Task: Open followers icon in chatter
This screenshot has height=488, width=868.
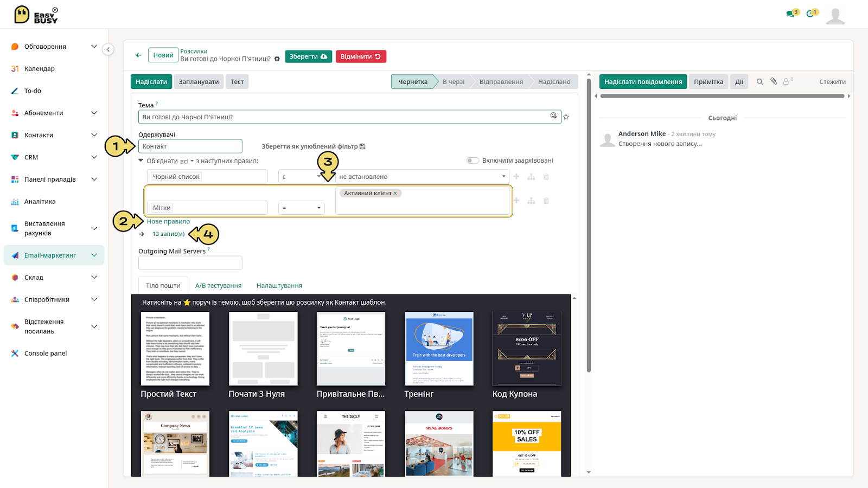Action: coord(788,81)
